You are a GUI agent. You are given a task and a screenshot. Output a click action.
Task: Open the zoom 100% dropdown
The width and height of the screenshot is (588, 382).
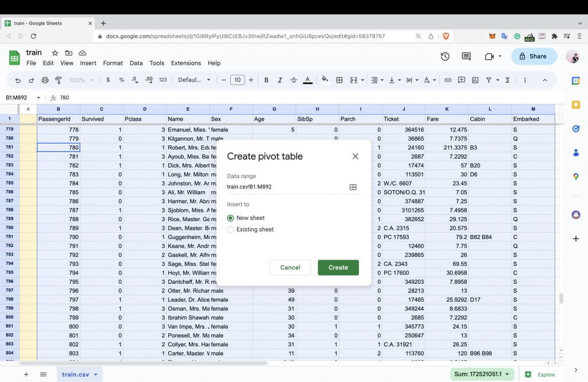(x=82, y=80)
